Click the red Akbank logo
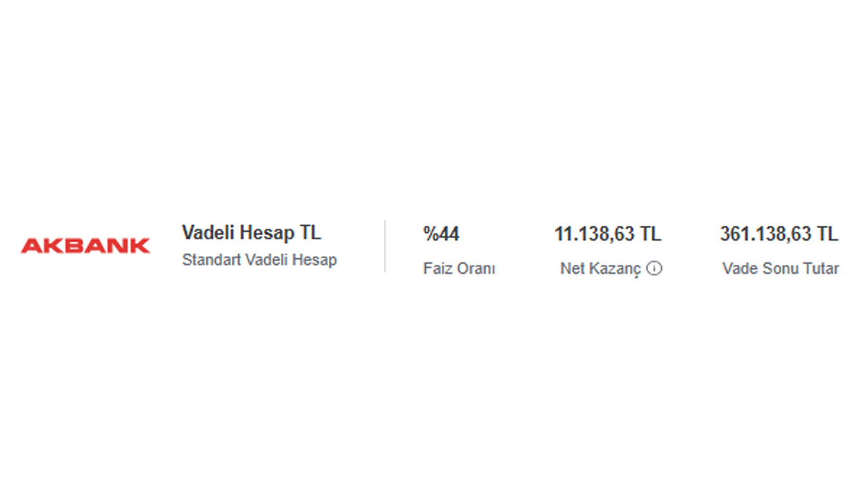Image resolution: width=868 pixels, height=488 pixels. click(85, 245)
